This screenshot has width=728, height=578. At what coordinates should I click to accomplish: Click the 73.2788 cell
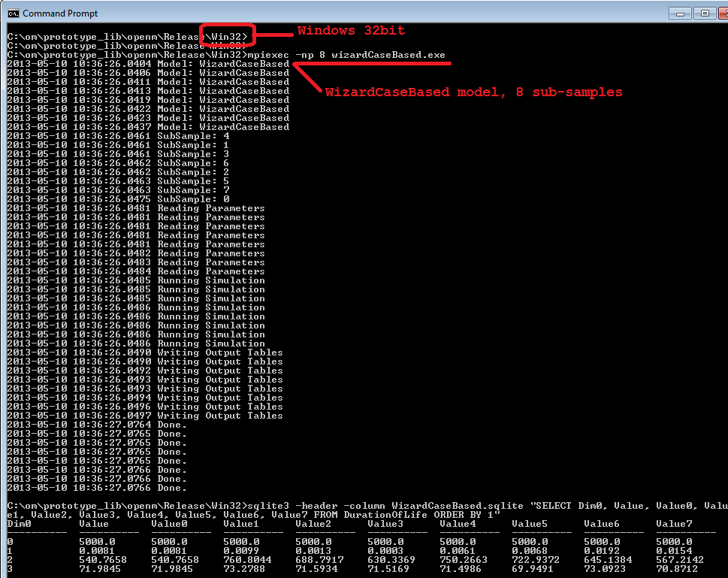pyautogui.click(x=244, y=569)
